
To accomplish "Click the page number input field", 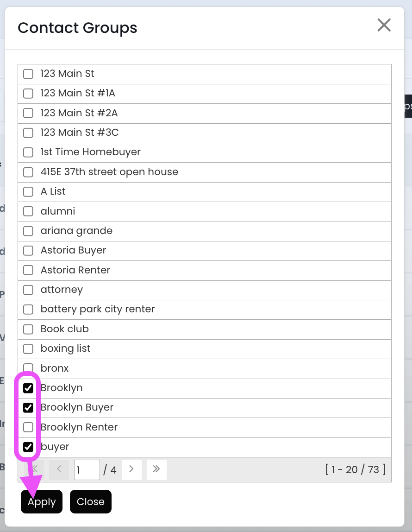I will click(x=87, y=470).
